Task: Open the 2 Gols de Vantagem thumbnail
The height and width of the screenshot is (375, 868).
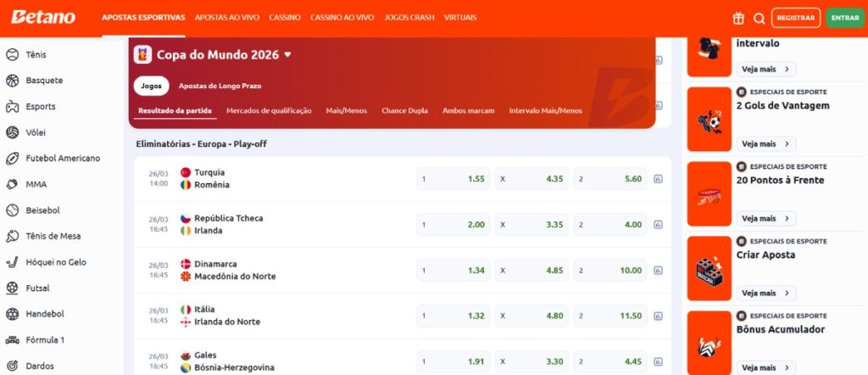Action: [709, 119]
